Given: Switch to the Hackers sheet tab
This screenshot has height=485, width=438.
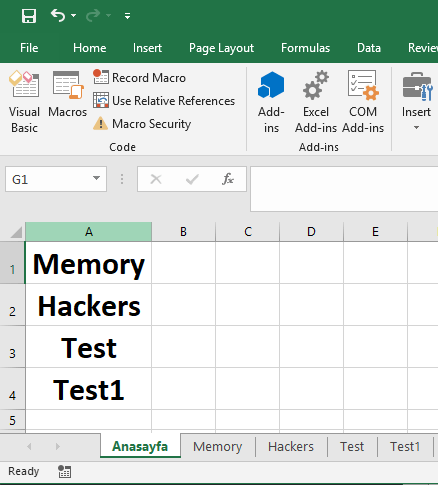Looking at the screenshot, I should click(291, 447).
